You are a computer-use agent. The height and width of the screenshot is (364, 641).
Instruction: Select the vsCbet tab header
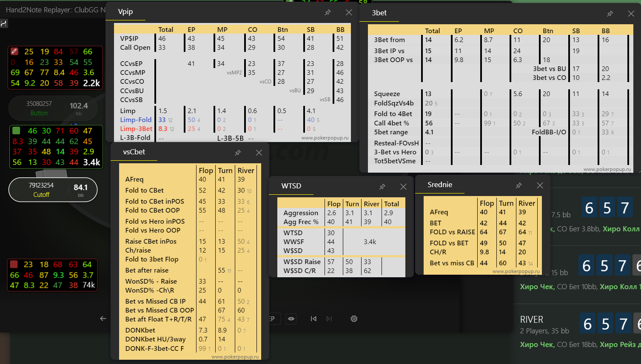(134, 152)
